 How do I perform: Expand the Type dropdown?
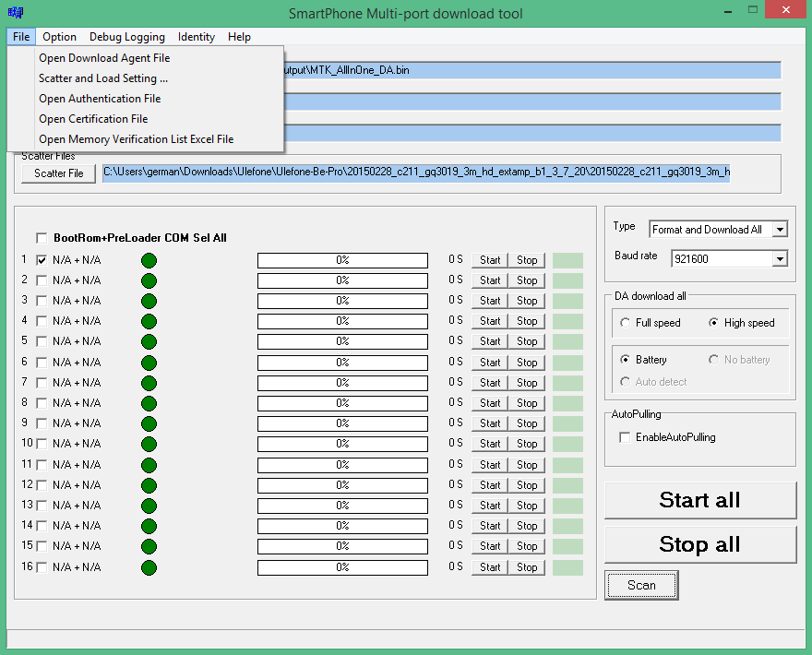[780, 230]
